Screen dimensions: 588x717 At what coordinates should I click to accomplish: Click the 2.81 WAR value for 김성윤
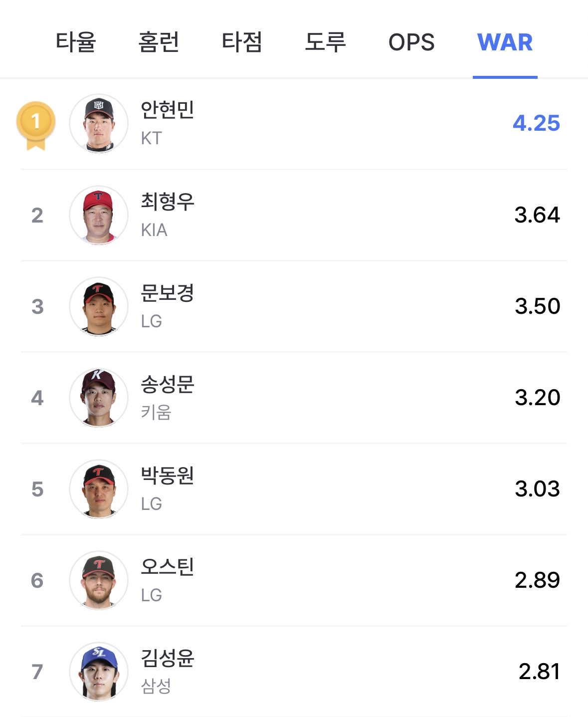tap(539, 672)
